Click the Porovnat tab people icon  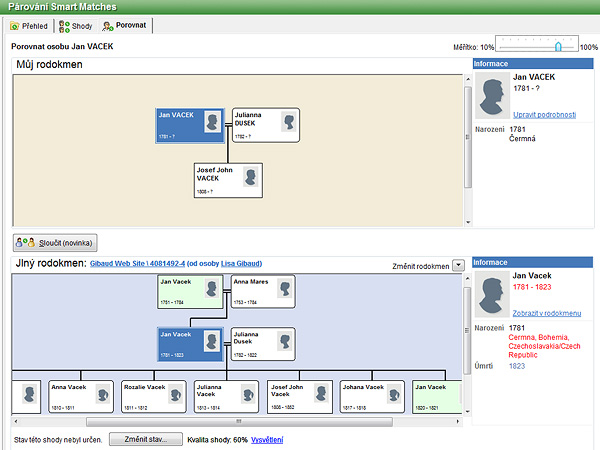coord(108,26)
